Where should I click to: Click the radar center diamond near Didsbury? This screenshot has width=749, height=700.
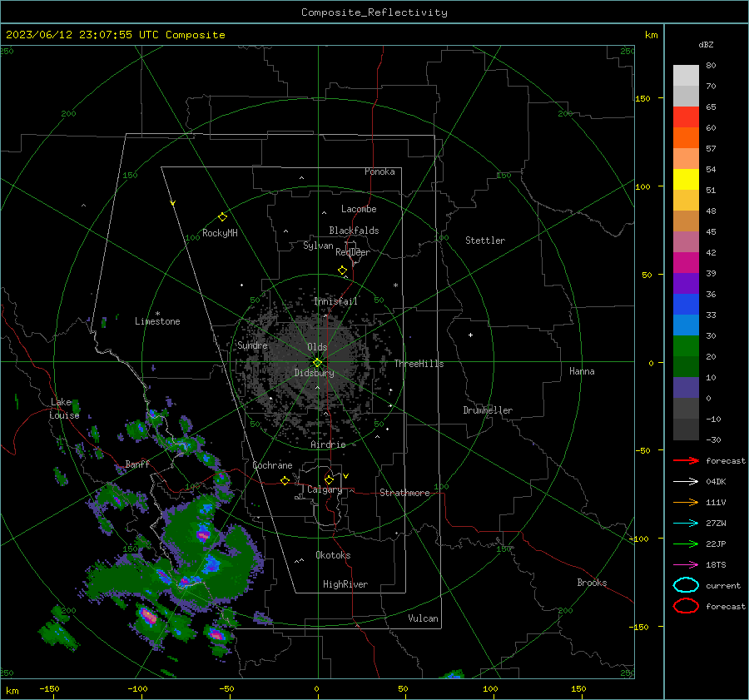(x=317, y=363)
